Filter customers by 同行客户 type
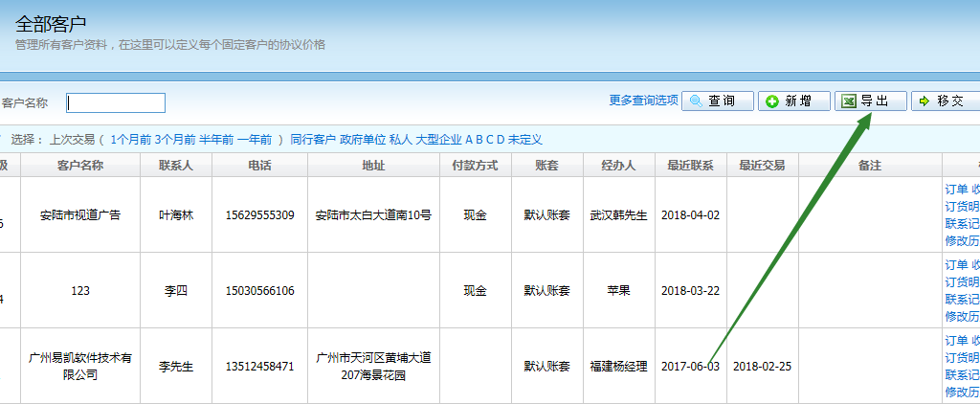The height and width of the screenshot is (404, 980). click(313, 140)
